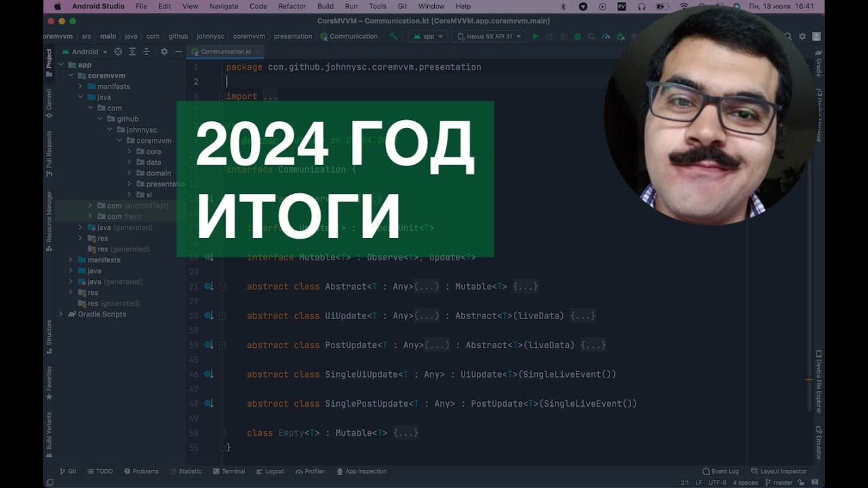The image size is (868, 488).
Task: Open Pull Requests tool window
Action: point(49,153)
